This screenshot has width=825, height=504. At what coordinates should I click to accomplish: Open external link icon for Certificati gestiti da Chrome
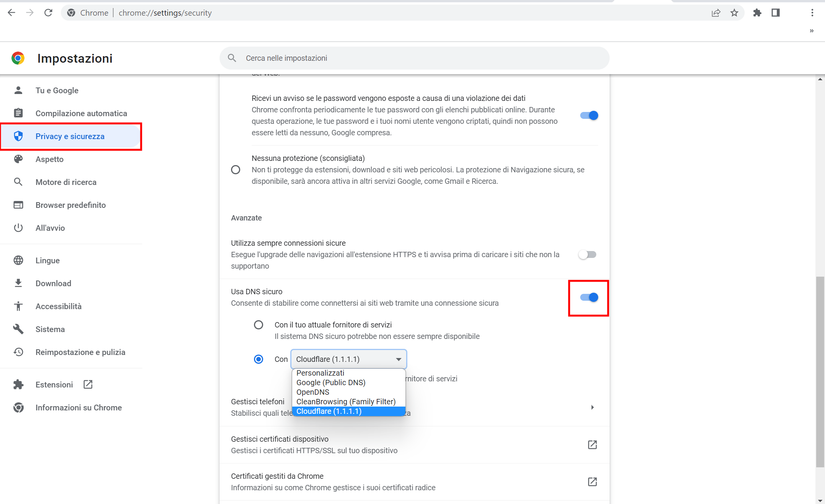(592, 481)
